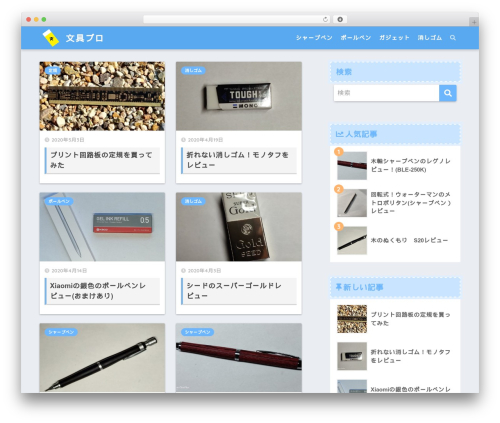Open popular article 木のぬくもり S20レビュー
The image size is (500, 423).
click(x=409, y=240)
